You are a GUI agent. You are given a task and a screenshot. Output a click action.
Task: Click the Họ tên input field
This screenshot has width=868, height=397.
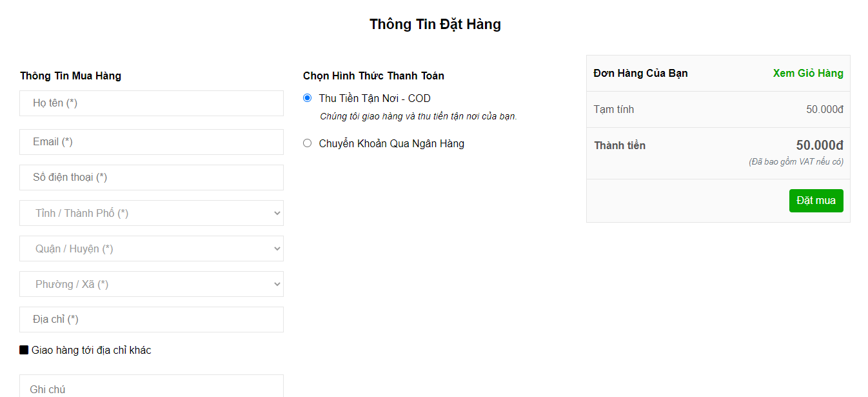coord(152,103)
